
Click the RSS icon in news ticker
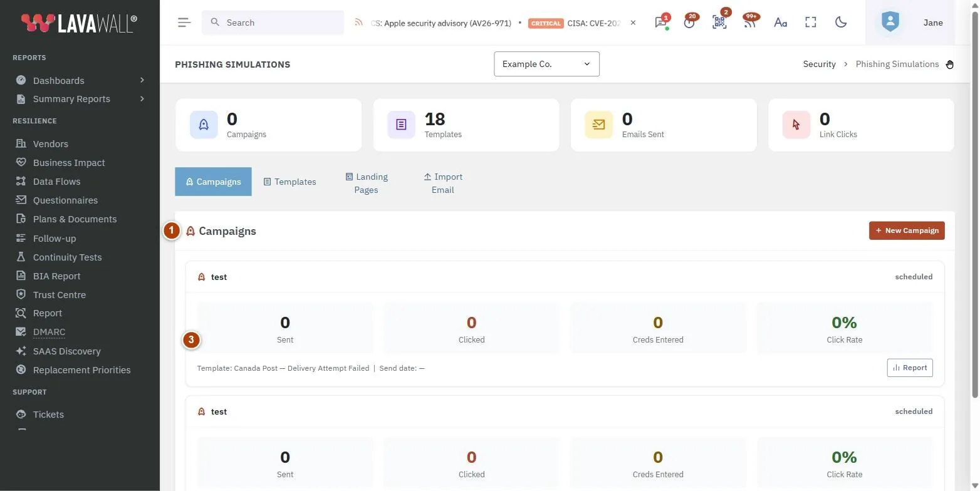point(358,23)
